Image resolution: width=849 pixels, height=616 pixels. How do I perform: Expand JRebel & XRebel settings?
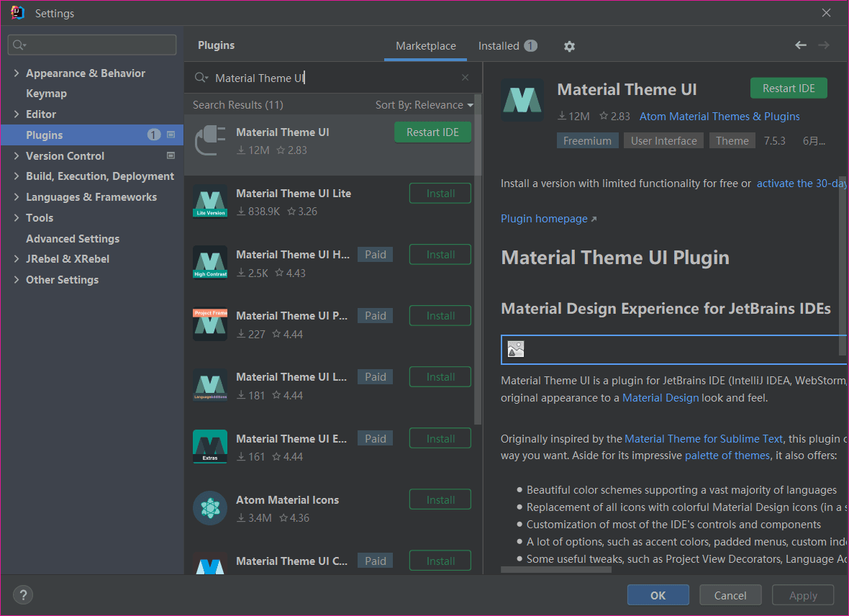point(17,259)
